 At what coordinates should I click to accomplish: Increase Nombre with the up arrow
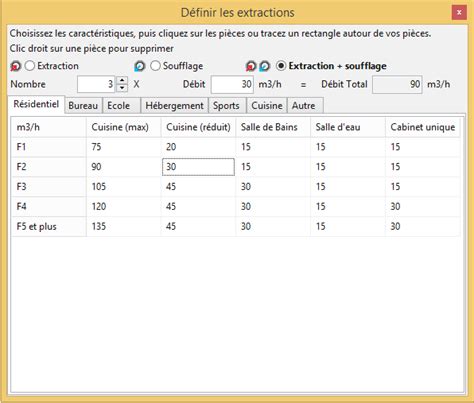coord(122,80)
